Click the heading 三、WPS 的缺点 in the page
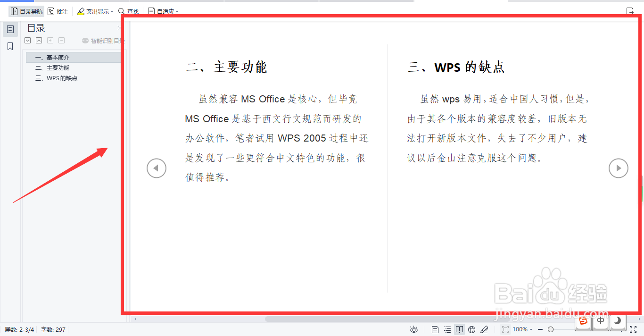Screen dimensions: 644x336 456,67
